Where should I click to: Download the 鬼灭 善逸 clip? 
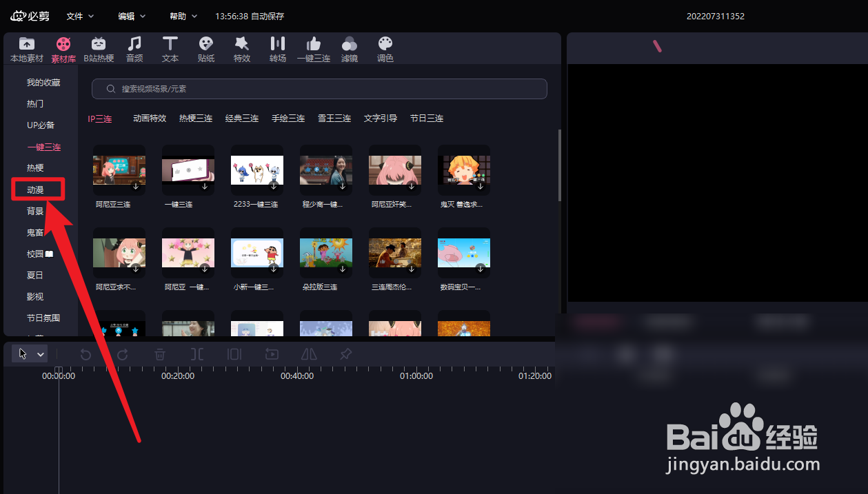coord(481,187)
